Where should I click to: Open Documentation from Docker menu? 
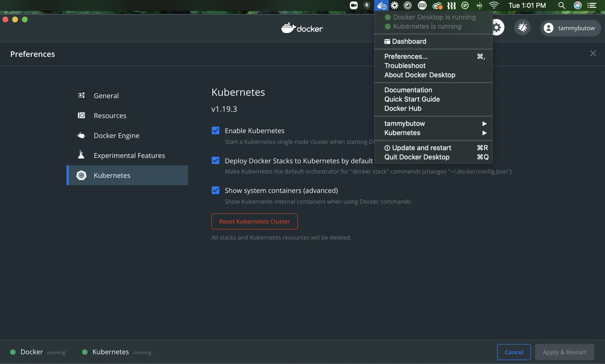tap(433, 90)
